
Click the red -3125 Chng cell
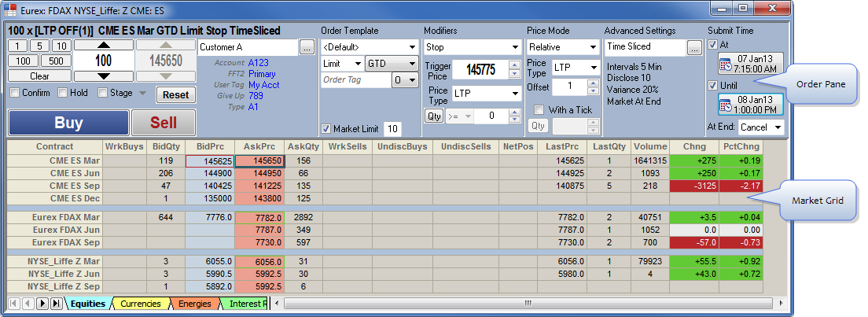(x=694, y=186)
